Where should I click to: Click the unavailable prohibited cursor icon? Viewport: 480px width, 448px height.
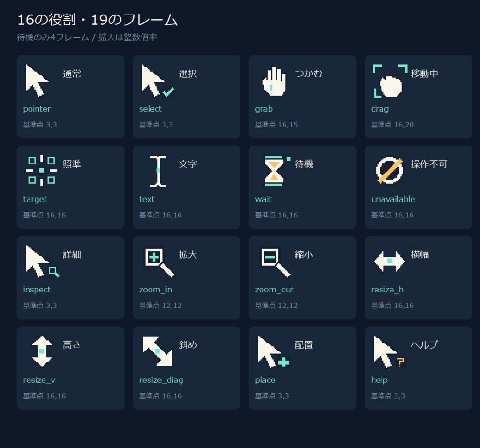[x=390, y=171]
